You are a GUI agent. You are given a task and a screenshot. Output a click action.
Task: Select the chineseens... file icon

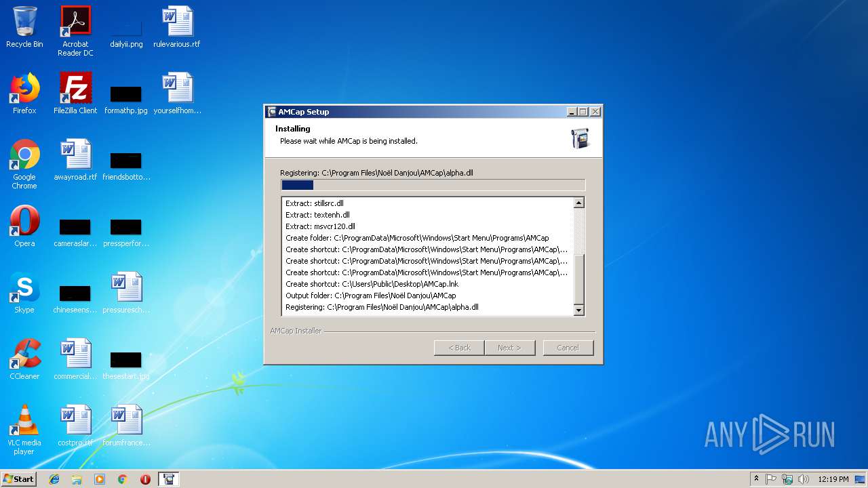click(x=75, y=298)
